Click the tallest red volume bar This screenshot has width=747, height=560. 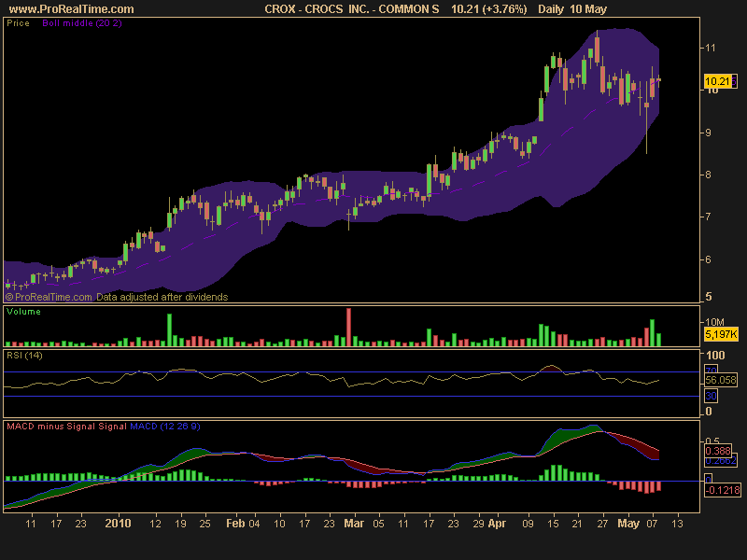(348, 328)
